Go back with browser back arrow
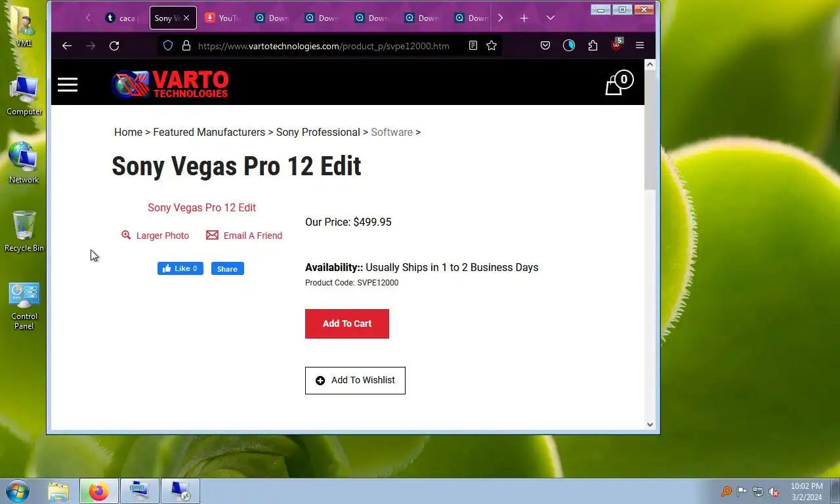The image size is (840, 504). [66, 45]
